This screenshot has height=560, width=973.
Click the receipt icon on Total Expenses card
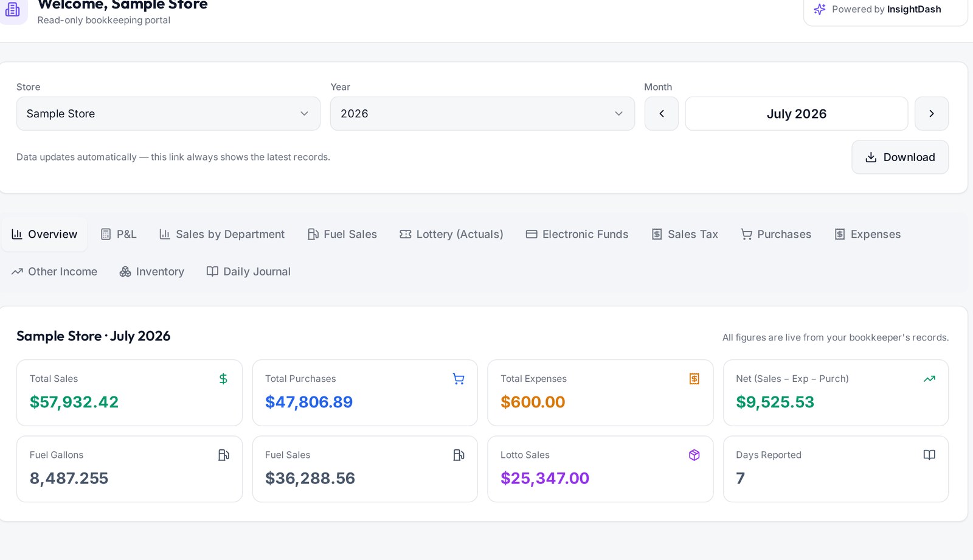pyautogui.click(x=694, y=379)
